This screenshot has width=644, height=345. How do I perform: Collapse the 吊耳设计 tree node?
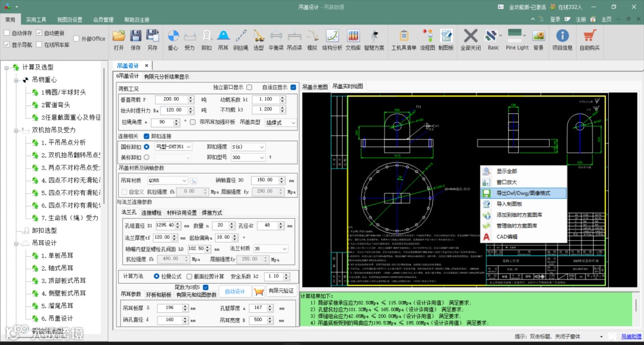click(x=16, y=243)
